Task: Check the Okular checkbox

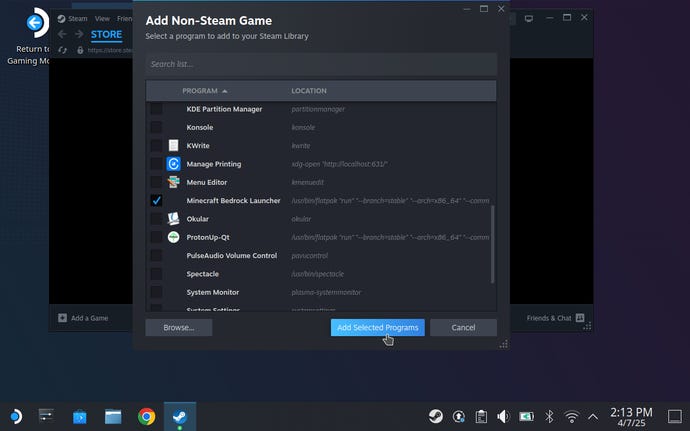Action: tap(156, 219)
